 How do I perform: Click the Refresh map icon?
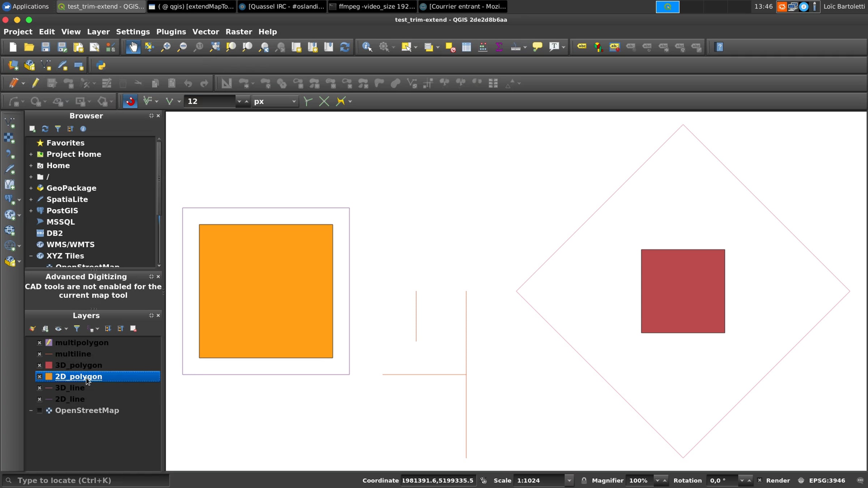point(345,47)
